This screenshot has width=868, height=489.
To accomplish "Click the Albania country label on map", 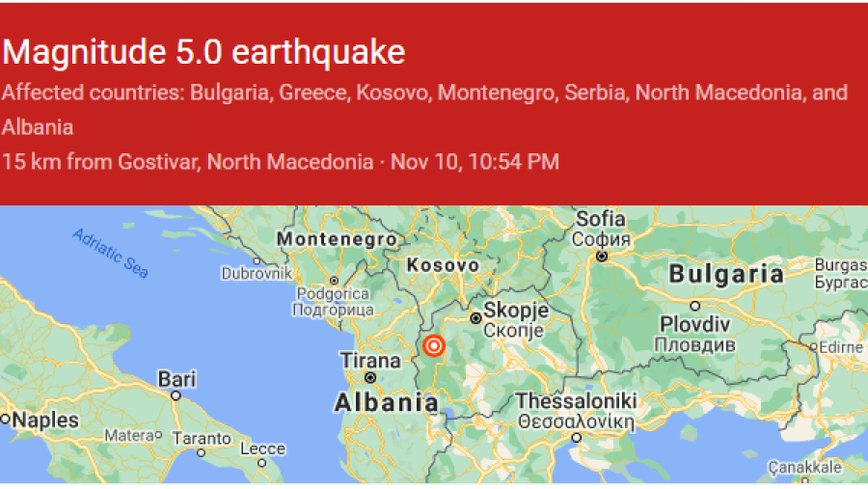I will [x=387, y=402].
